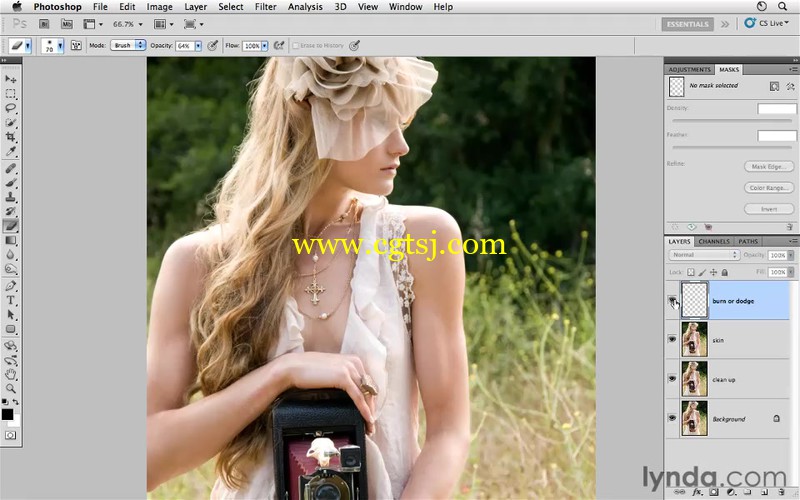Select the Path Selection tool
Screen dimensions: 800x500
11,315
